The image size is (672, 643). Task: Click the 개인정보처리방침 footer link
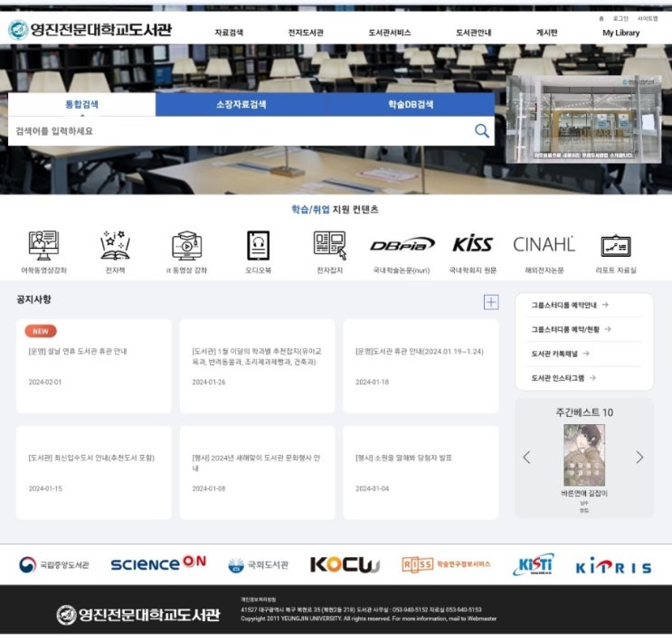[x=259, y=600]
